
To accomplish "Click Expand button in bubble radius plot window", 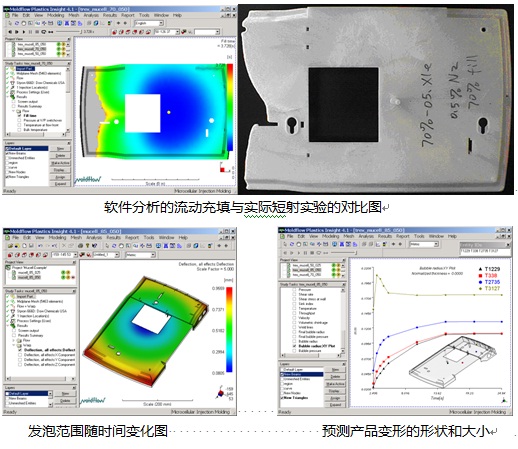I will click(x=335, y=405).
